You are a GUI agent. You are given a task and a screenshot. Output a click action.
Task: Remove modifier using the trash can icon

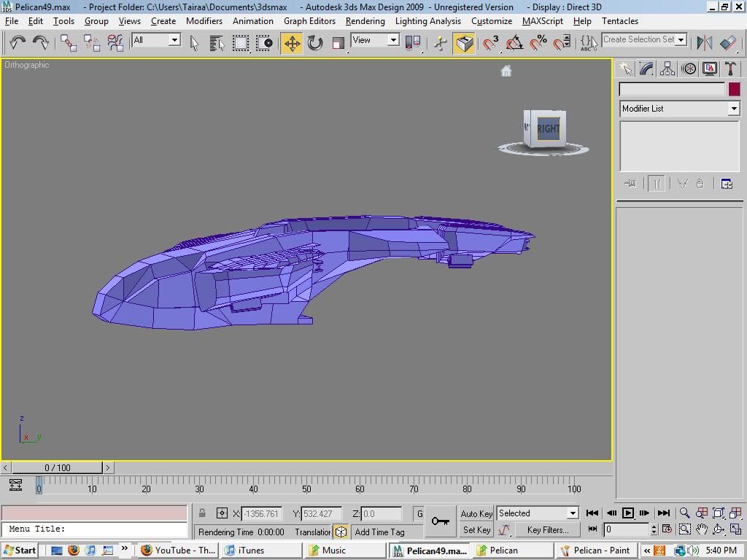point(700,184)
